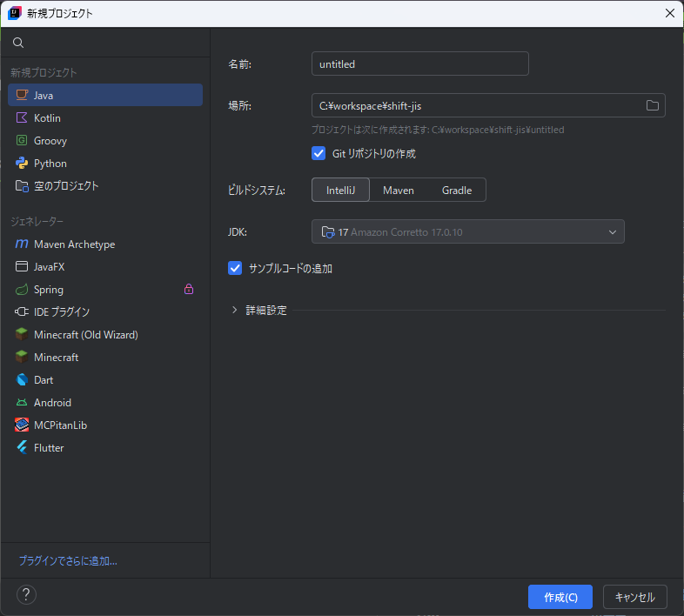Click the Flutter logo icon
Viewport: 684px width, 616px height.
pos(22,447)
